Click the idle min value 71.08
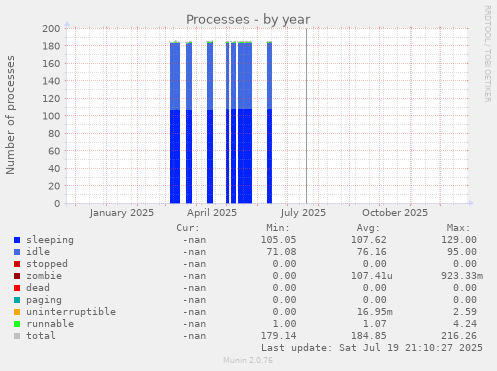The image size is (497, 371). click(281, 252)
